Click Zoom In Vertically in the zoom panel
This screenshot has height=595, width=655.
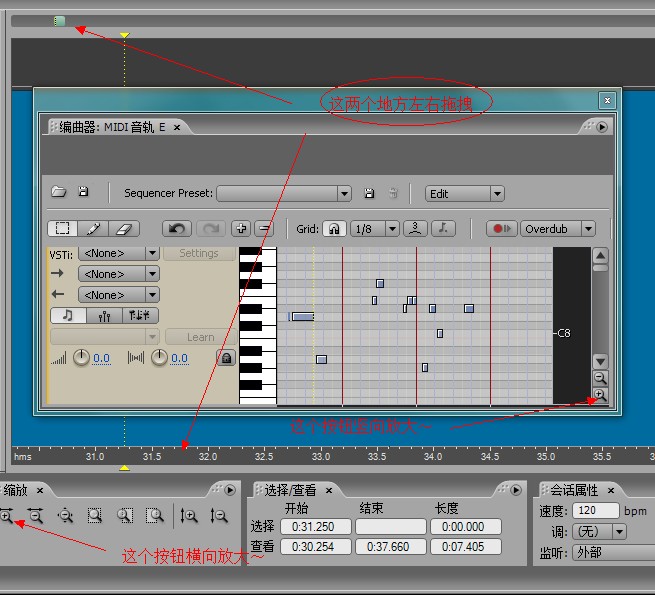[x=189, y=516]
